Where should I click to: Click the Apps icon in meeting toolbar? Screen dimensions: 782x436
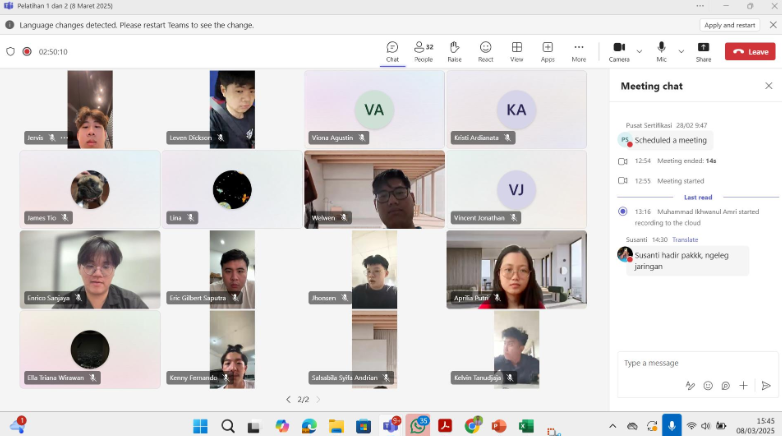point(548,51)
